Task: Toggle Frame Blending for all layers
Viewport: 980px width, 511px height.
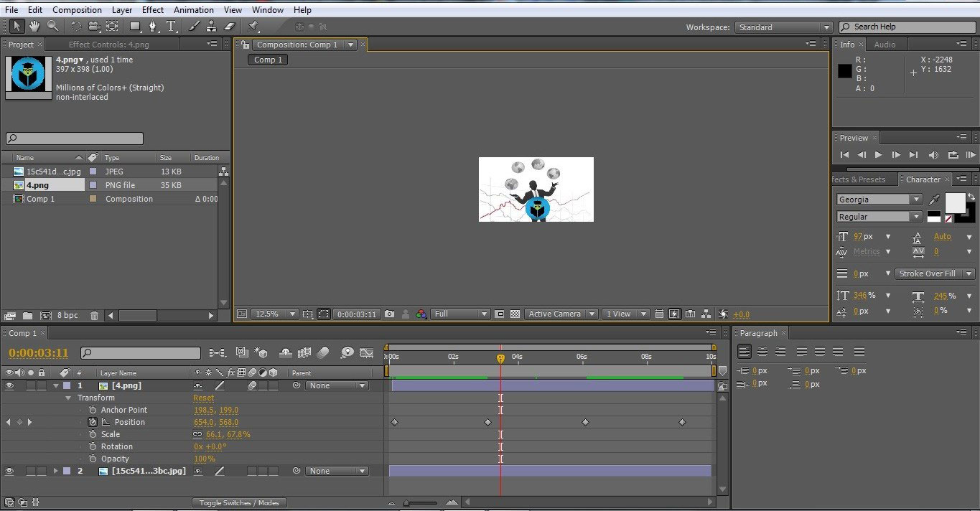Action: pyautogui.click(x=304, y=352)
